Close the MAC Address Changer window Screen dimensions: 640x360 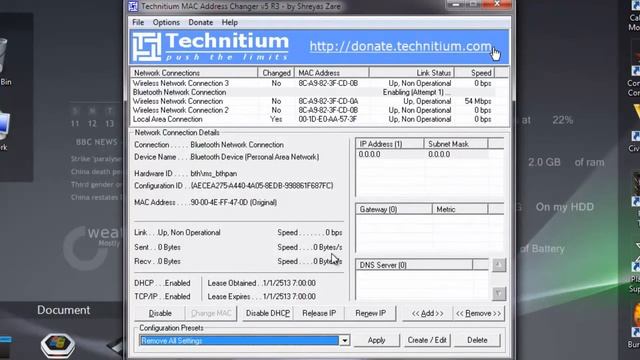coord(497,4)
